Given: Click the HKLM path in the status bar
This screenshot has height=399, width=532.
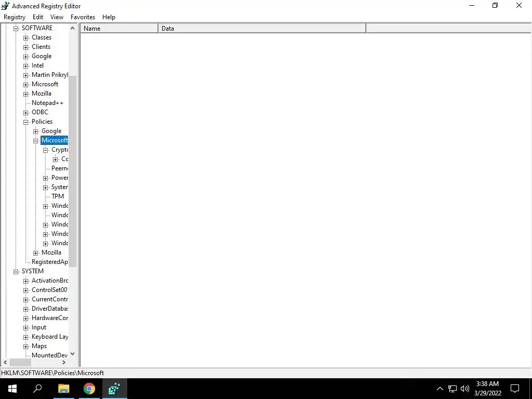Looking at the screenshot, I should click(52, 373).
